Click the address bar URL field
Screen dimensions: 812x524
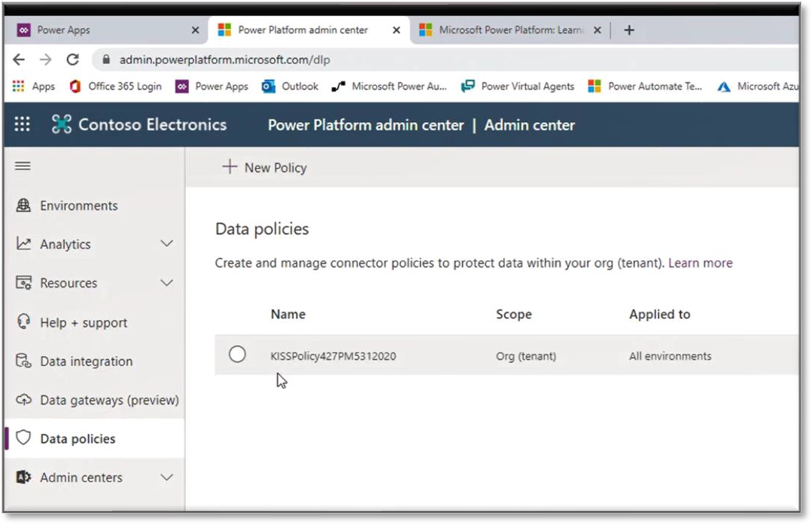tap(446, 59)
